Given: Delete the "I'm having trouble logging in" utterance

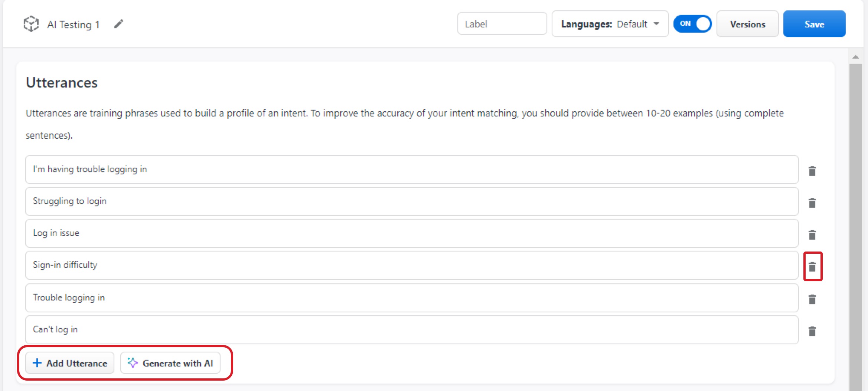Looking at the screenshot, I should 812,171.
